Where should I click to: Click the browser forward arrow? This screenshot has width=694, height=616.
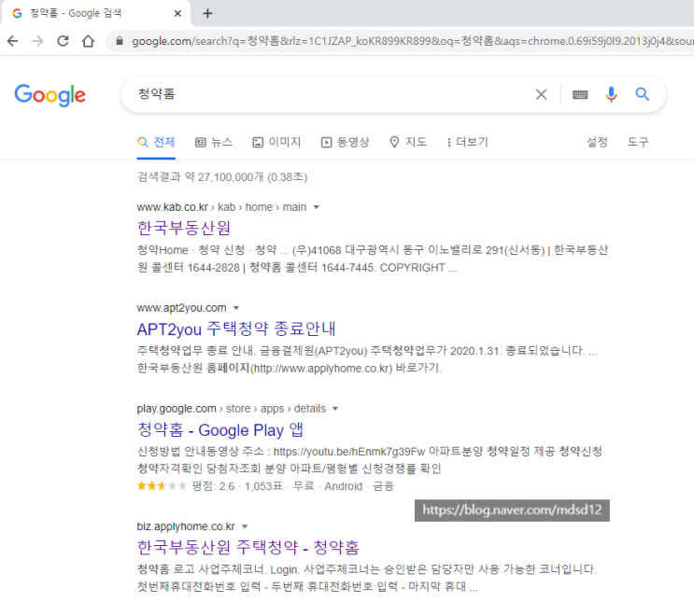click(38, 41)
